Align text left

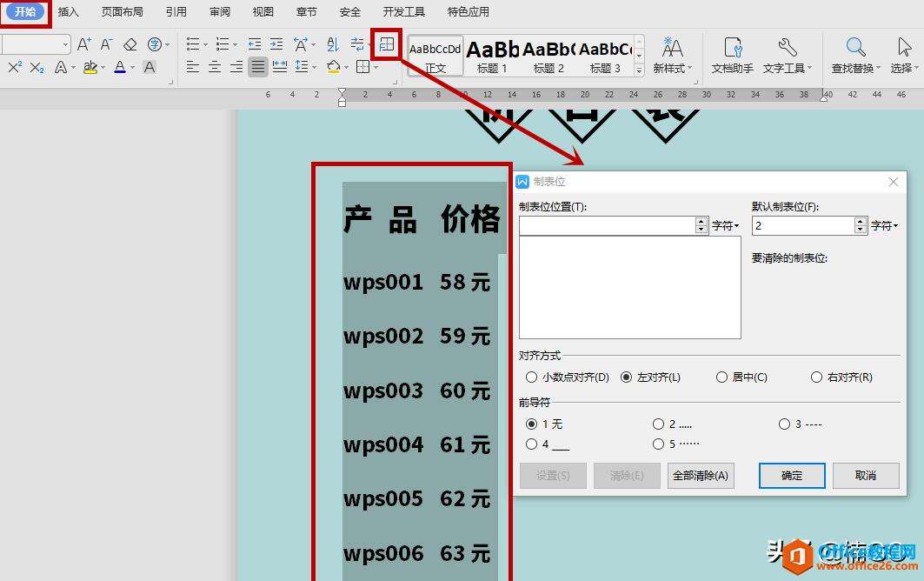193,67
